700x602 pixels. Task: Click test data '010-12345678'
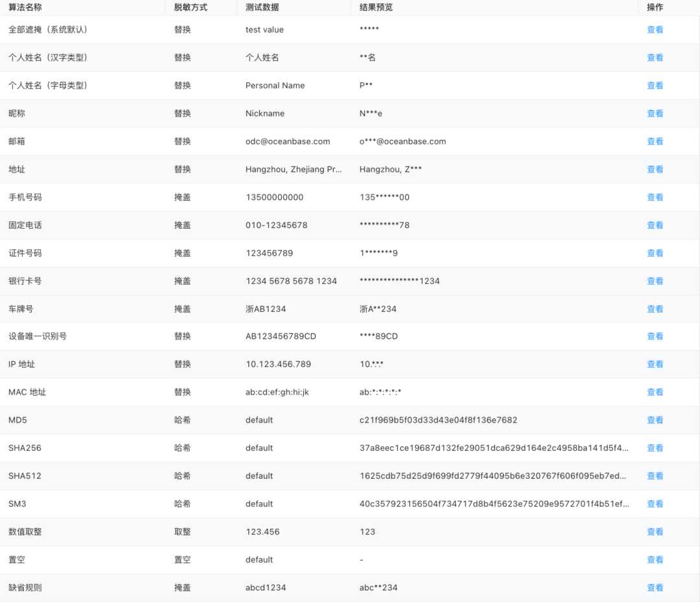(276, 225)
